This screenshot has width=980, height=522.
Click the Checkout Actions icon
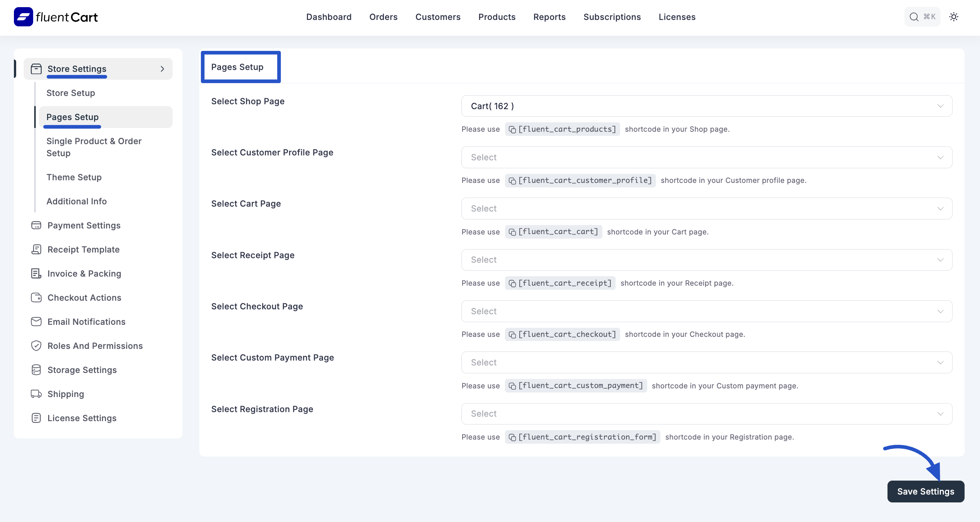tap(36, 297)
